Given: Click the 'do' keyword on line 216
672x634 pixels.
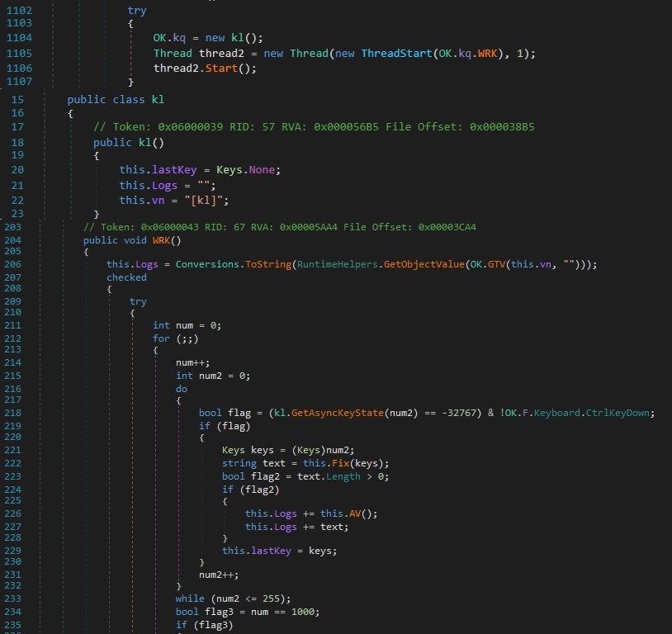Looking at the screenshot, I should 182,389.
